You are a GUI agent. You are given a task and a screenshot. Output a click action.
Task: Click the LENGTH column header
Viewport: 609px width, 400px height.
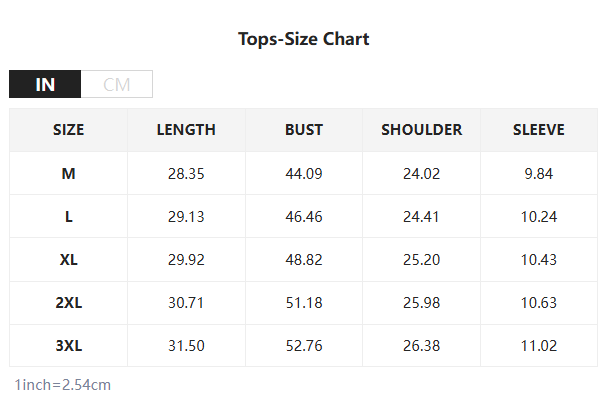[x=186, y=130]
